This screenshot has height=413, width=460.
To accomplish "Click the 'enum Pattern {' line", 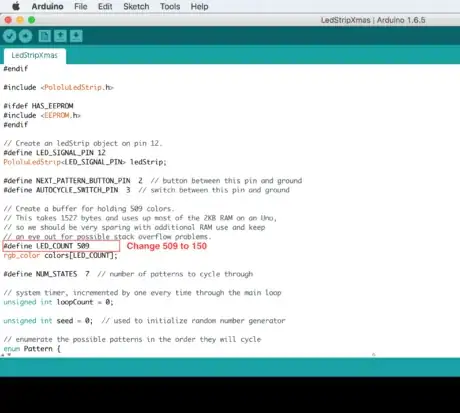I will (x=32, y=349).
